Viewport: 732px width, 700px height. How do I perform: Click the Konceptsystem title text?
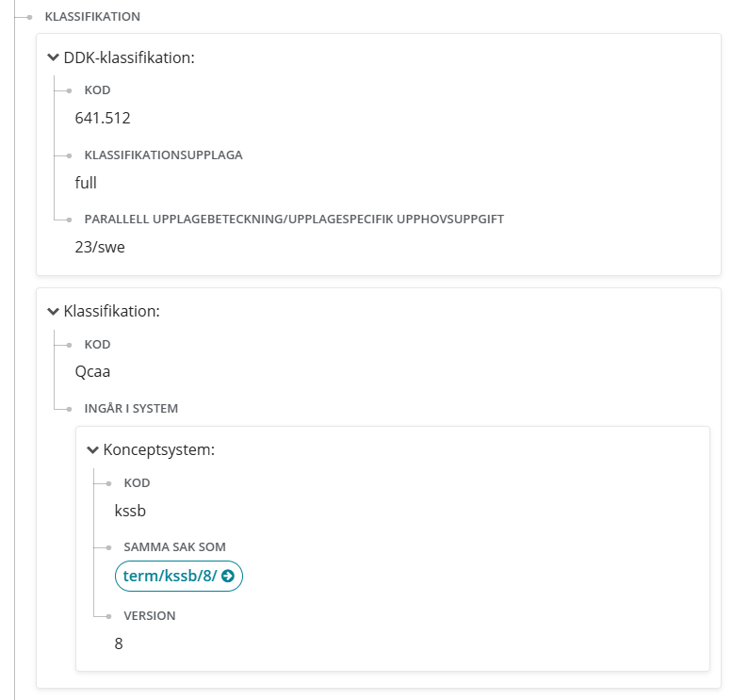(158, 450)
